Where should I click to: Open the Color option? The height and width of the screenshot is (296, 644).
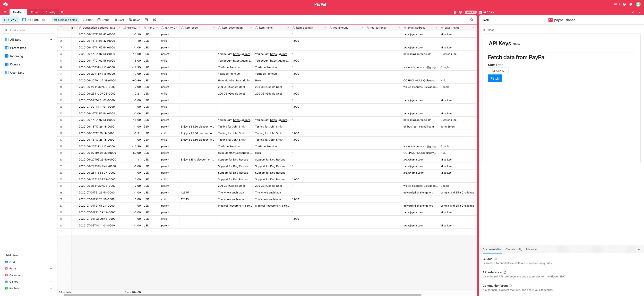(134, 20)
